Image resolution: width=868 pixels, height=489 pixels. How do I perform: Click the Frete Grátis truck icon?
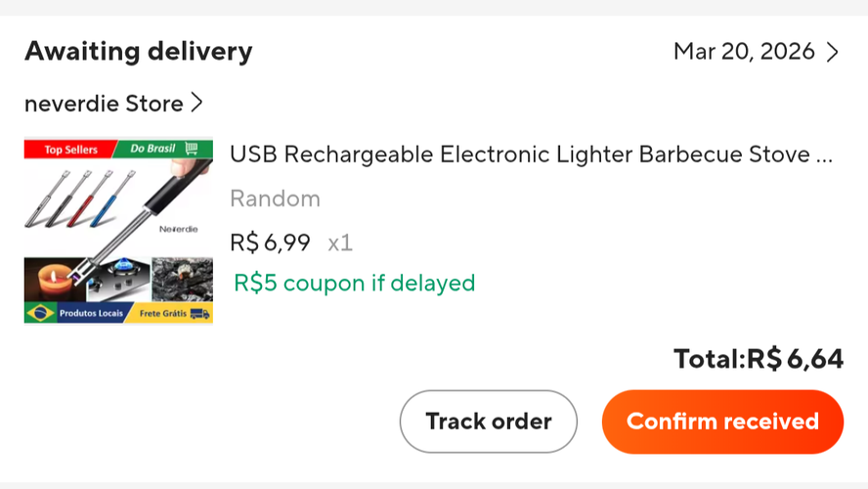pyautogui.click(x=199, y=314)
